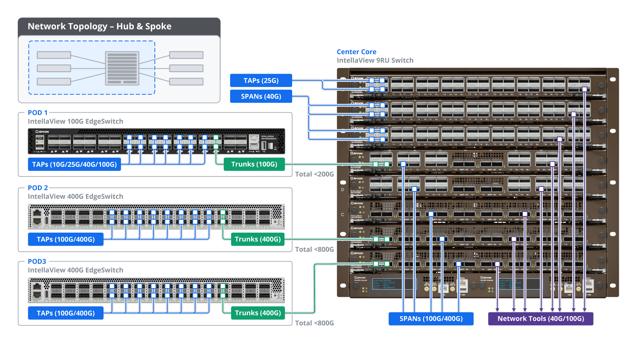Collapse the Network Topology – Hub & Spoke panel
This screenshot has width=644, height=362.
pos(100,26)
